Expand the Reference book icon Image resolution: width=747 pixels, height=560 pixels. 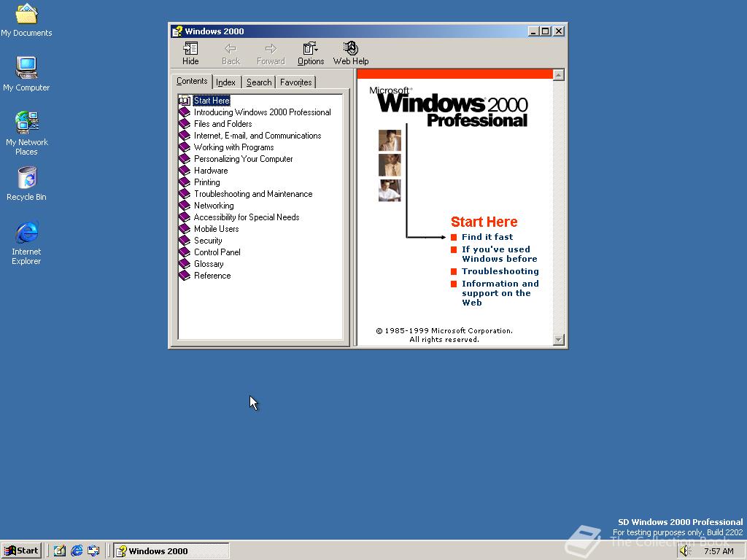click(185, 276)
